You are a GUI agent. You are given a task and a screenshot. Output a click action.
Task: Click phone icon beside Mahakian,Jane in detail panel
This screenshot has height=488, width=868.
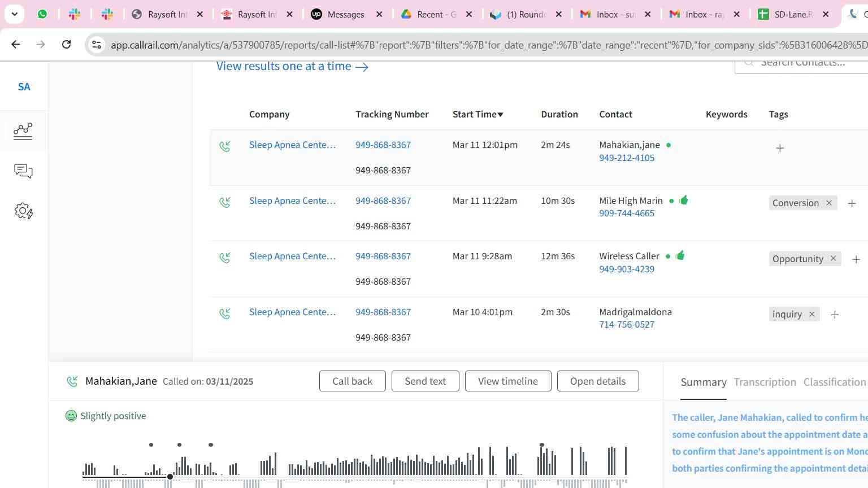[x=72, y=381]
